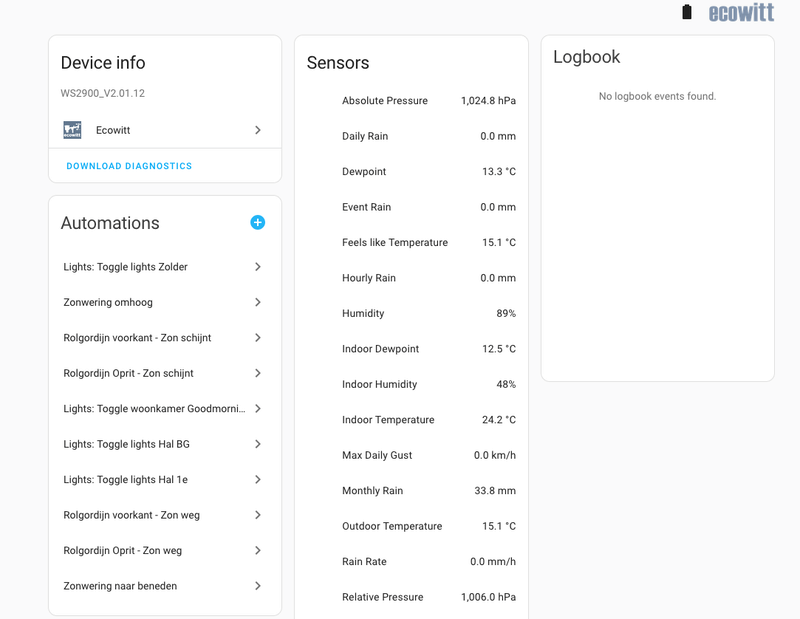Viewport: 800px width, 619px height.
Task: Add a new automation with the plus icon
Action: [x=257, y=223]
